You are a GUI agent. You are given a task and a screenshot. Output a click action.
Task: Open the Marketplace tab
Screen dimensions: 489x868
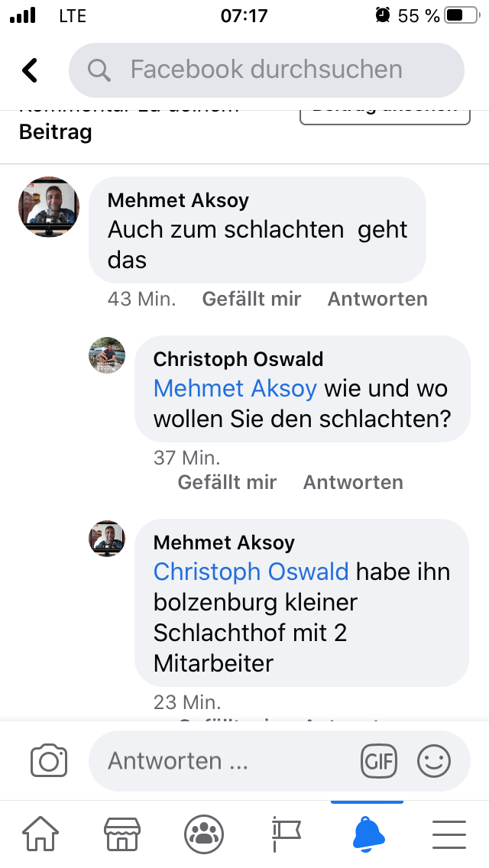point(122,834)
